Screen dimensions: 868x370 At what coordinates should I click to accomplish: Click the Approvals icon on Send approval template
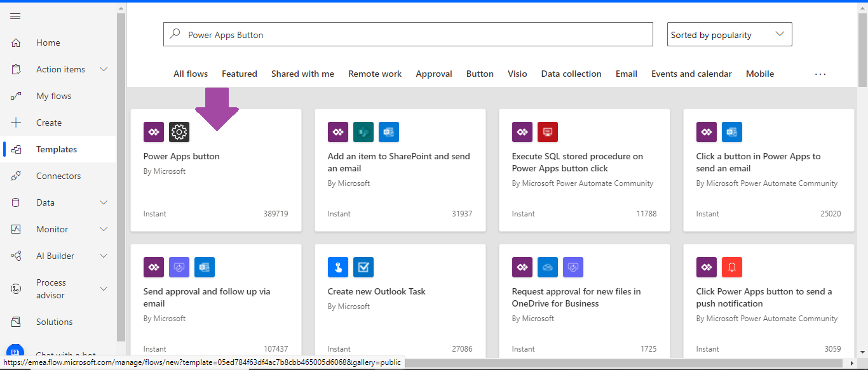point(179,267)
